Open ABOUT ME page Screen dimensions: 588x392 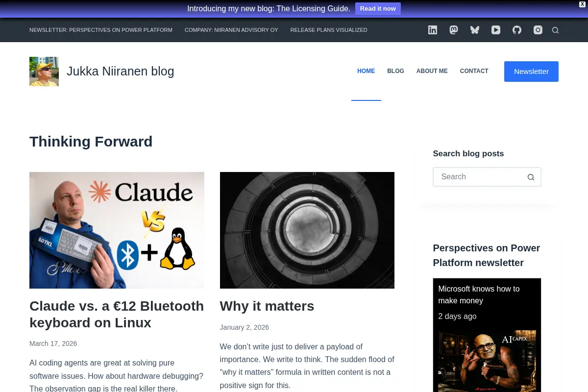click(x=432, y=71)
